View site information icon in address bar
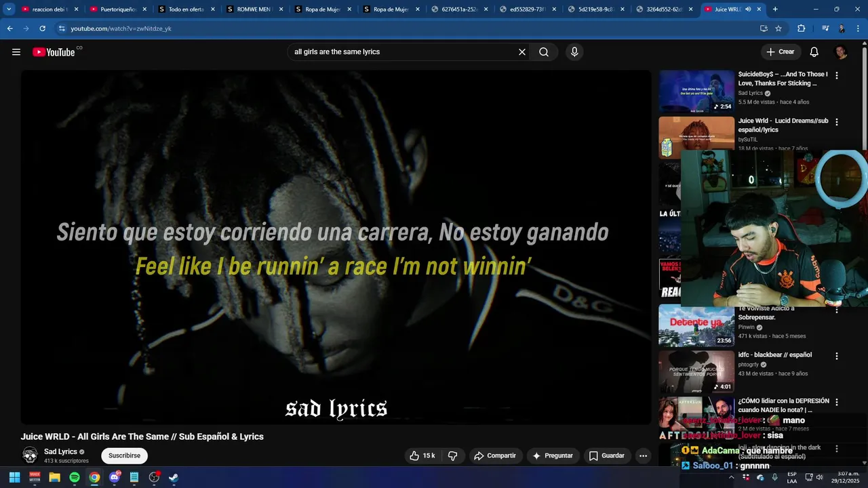 tap(61, 28)
